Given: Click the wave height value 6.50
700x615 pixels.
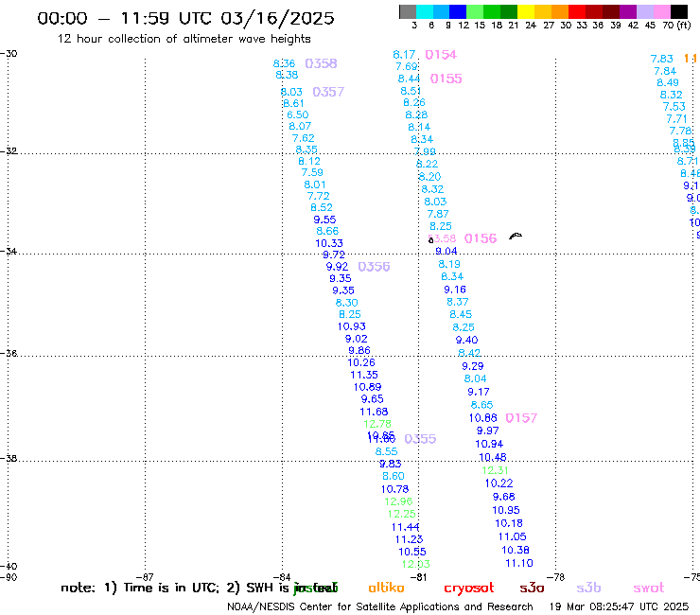Looking at the screenshot, I should click(297, 114).
